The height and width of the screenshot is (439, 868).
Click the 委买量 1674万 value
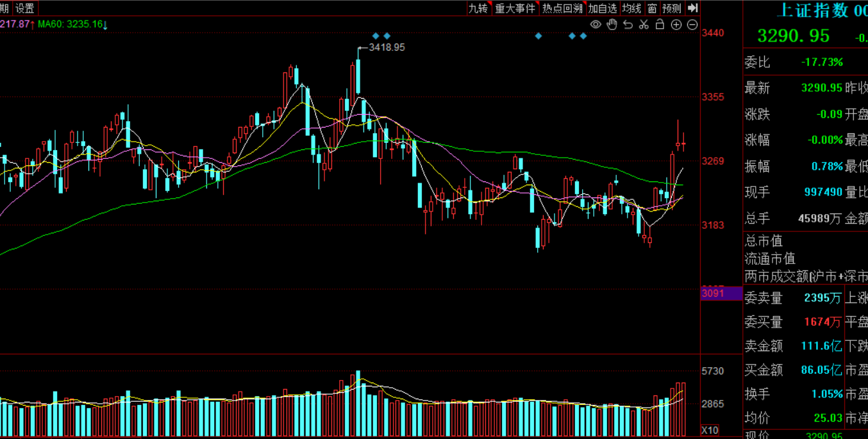point(823,322)
